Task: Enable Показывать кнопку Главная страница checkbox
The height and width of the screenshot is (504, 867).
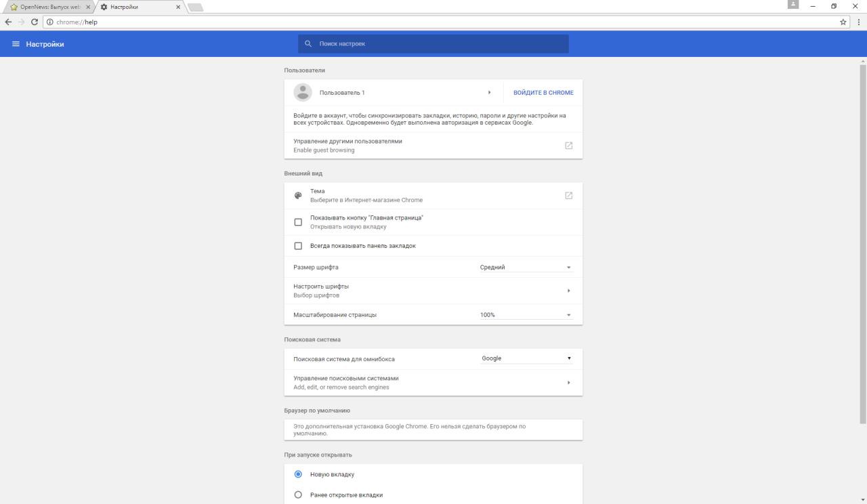Action: tap(298, 222)
